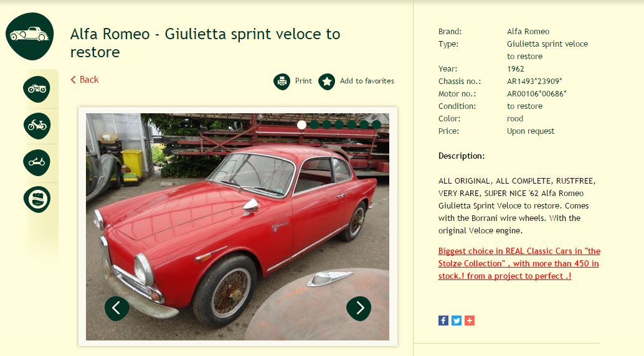The image size is (644, 356).
Task: Open the Stolze Collection red link
Action: pos(519,263)
